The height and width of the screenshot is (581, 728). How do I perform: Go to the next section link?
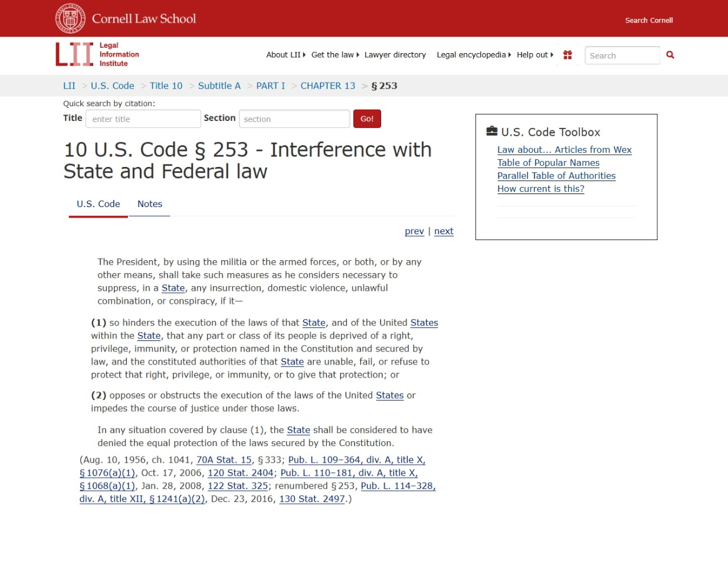(444, 231)
